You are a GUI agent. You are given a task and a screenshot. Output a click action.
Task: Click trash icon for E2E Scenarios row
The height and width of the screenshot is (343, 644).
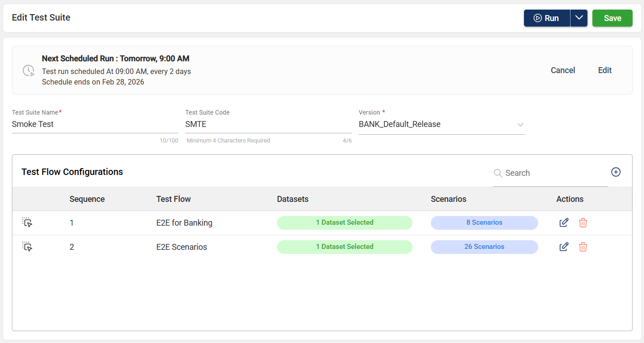click(583, 247)
